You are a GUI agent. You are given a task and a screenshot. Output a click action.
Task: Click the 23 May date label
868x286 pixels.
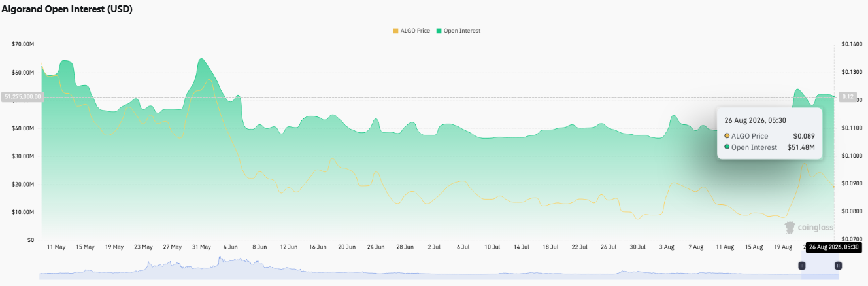143,247
